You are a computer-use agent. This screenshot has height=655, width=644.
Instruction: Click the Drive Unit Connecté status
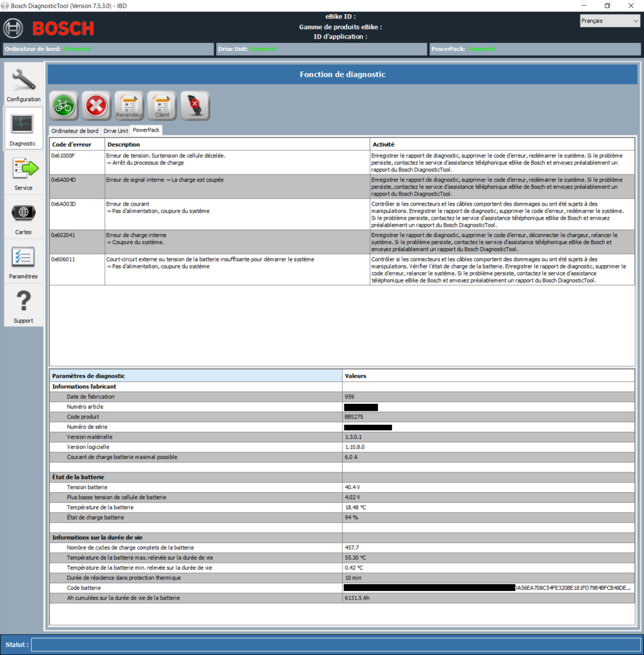(x=263, y=49)
